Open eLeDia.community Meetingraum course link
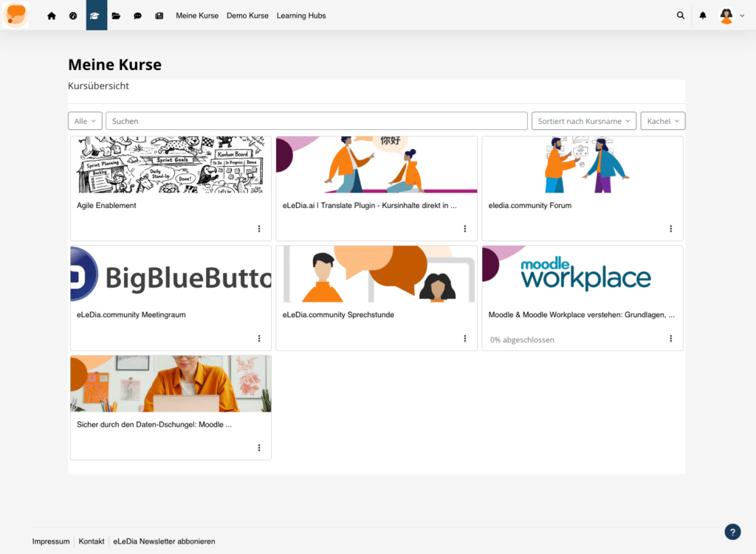 click(131, 314)
